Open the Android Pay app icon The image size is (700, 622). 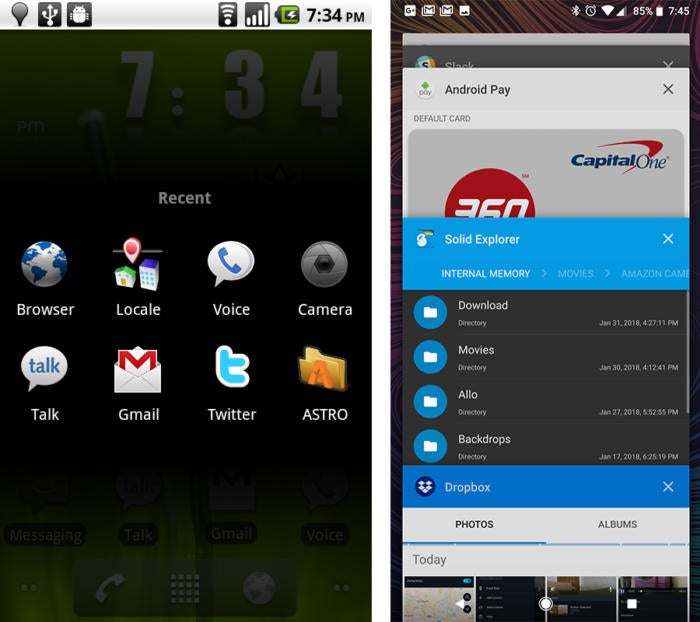pyautogui.click(x=425, y=89)
